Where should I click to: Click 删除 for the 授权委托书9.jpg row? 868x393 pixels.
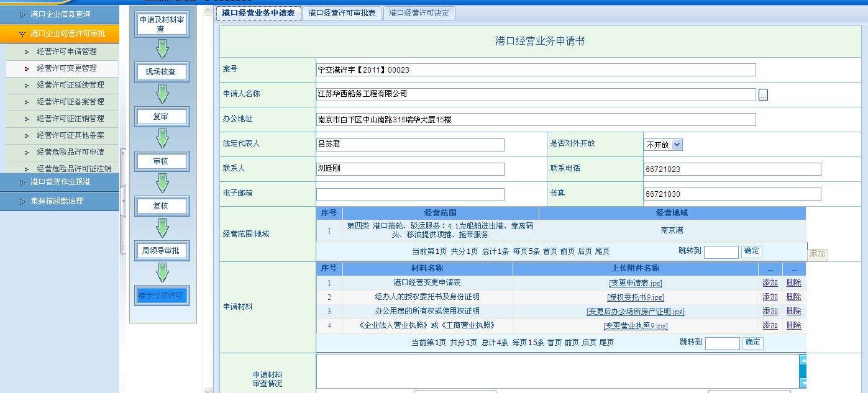point(793,297)
